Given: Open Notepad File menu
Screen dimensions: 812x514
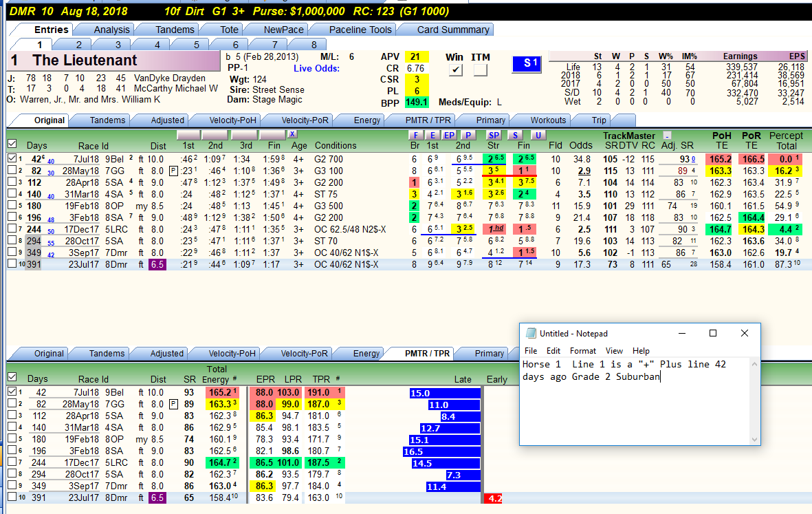Looking at the screenshot, I should 531,351.
